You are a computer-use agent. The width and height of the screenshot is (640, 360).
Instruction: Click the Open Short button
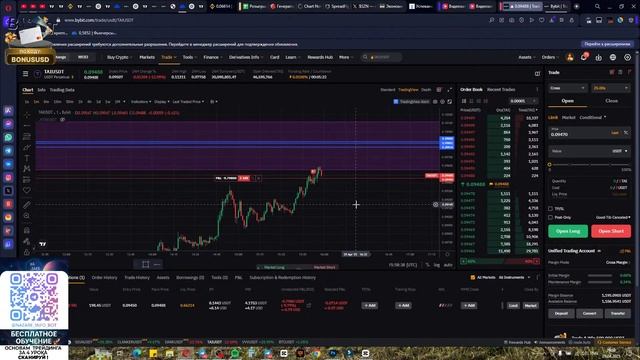tap(611, 231)
